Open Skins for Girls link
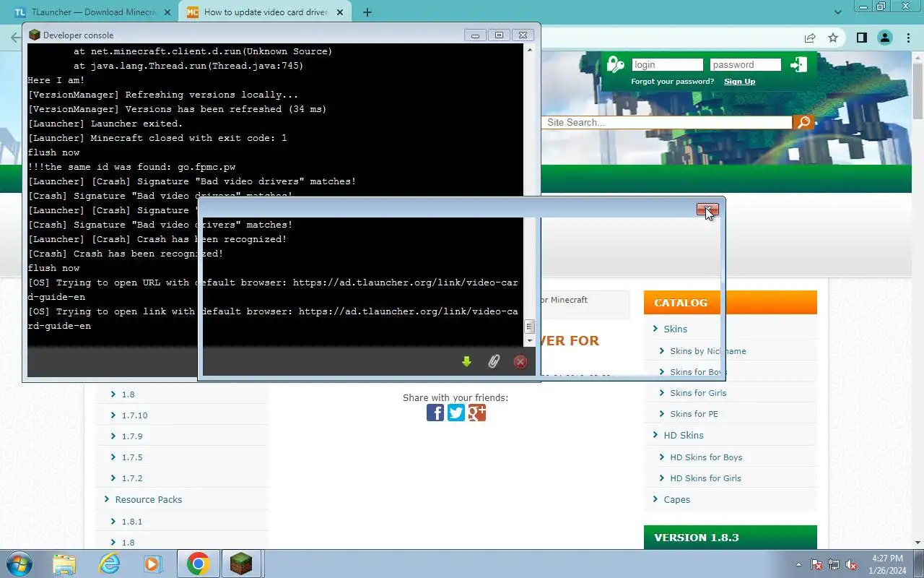The height and width of the screenshot is (578, 924). pos(698,393)
